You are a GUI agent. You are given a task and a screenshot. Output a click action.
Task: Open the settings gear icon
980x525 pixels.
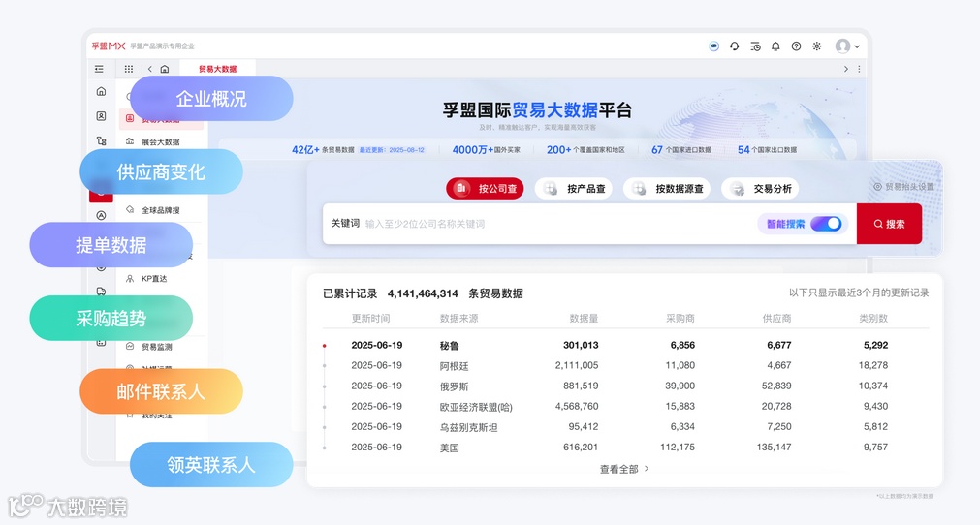tap(817, 46)
